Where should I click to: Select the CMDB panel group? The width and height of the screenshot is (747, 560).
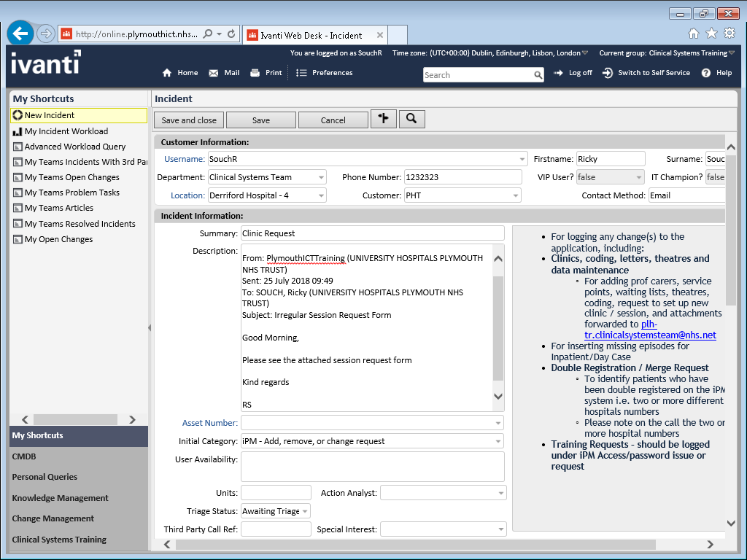(79, 456)
